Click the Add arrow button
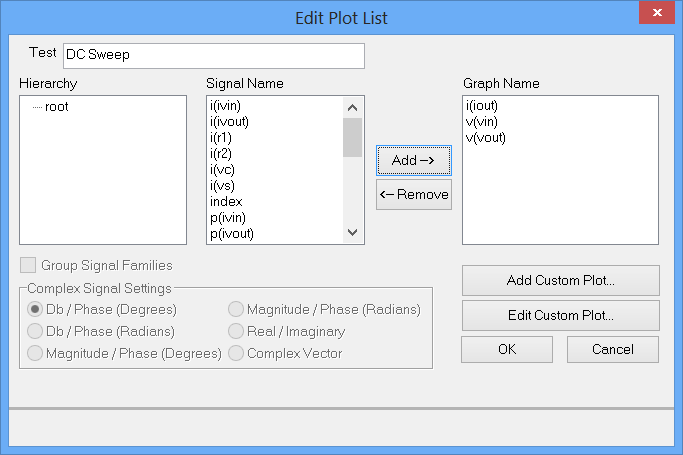Screen dimensions: 683x455 [413, 160]
